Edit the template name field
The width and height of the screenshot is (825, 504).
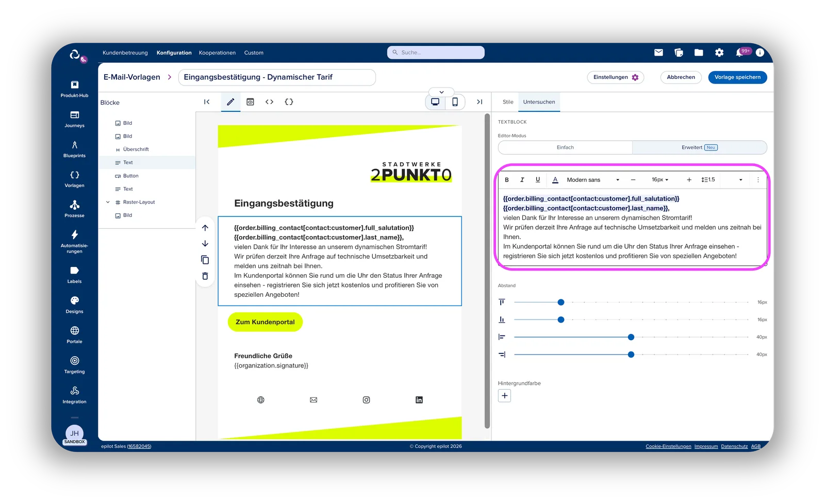click(x=277, y=77)
